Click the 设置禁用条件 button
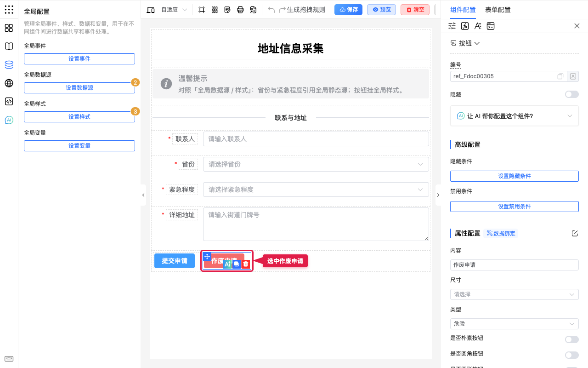 pos(514,207)
